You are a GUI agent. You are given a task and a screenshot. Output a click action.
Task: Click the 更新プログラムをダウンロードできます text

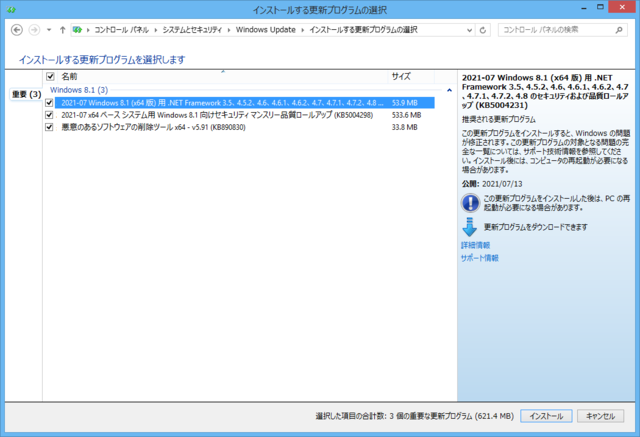coord(536,227)
